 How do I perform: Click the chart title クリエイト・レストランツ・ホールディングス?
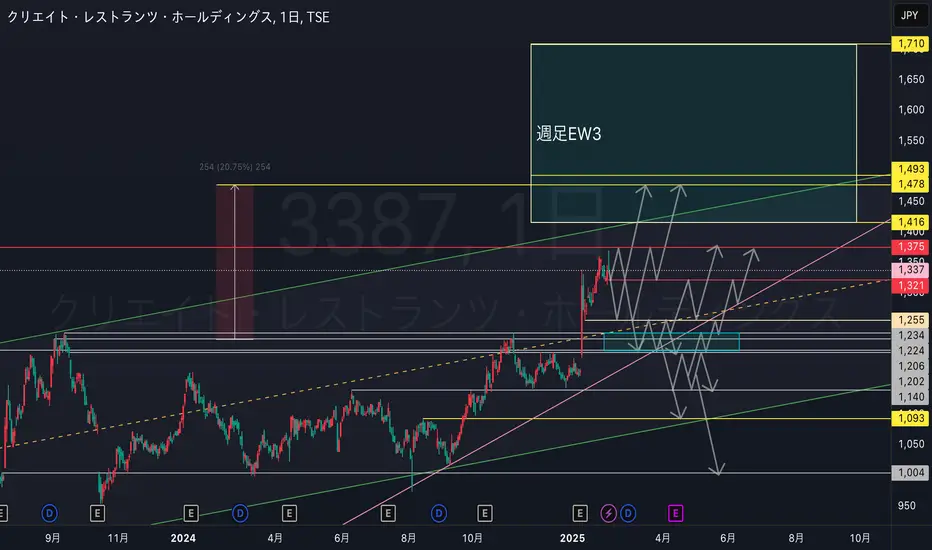140,17
